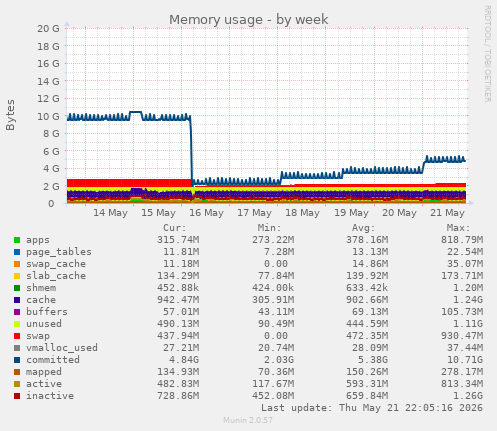Image resolution: width=497 pixels, height=431 pixels.
Task: Click the 10 G y-axis tick label
Action: coord(48,117)
